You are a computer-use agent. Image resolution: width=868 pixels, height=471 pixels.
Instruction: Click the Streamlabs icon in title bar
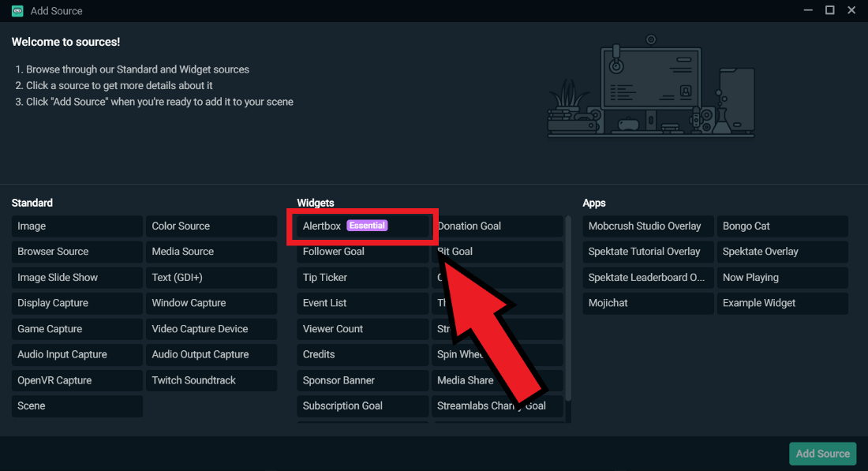point(17,10)
